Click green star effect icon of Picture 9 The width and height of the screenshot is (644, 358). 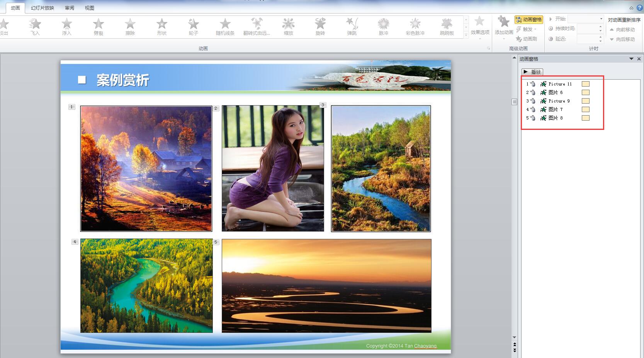click(543, 101)
